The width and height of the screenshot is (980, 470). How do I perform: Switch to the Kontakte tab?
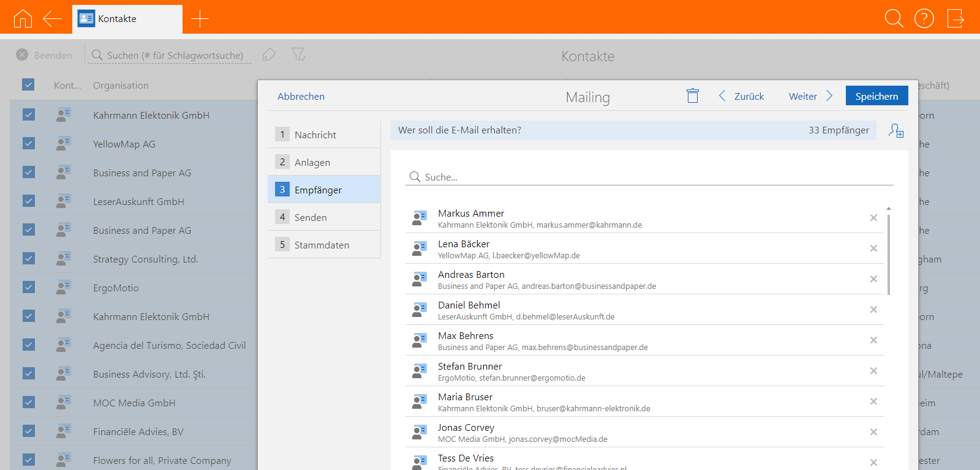pyautogui.click(x=127, y=19)
